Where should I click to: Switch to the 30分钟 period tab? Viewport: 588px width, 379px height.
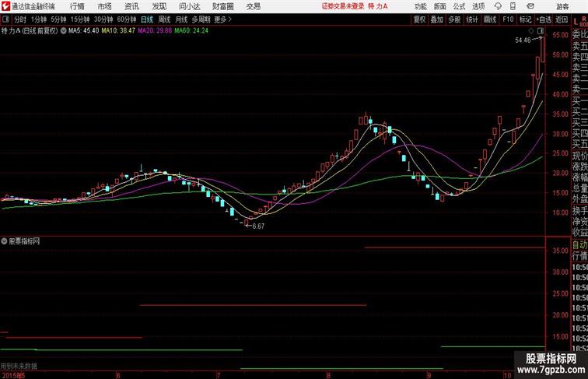point(103,19)
